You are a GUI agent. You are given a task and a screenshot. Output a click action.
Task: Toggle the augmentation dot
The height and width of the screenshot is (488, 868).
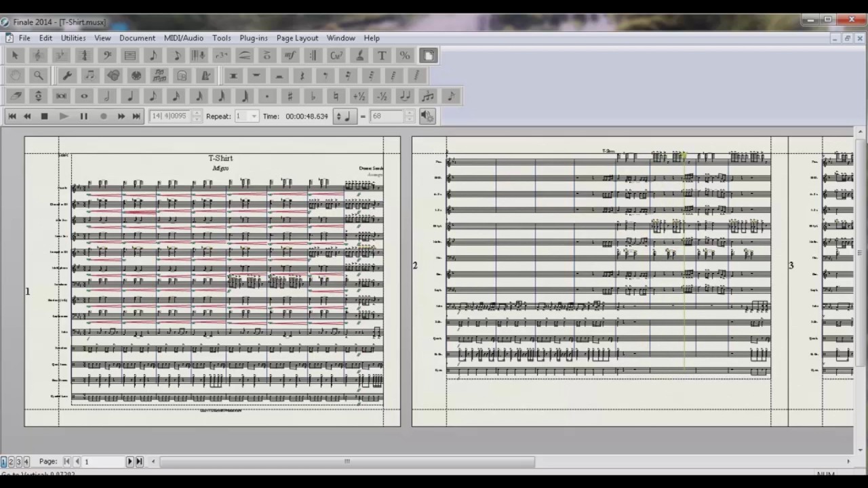coord(267,96)
